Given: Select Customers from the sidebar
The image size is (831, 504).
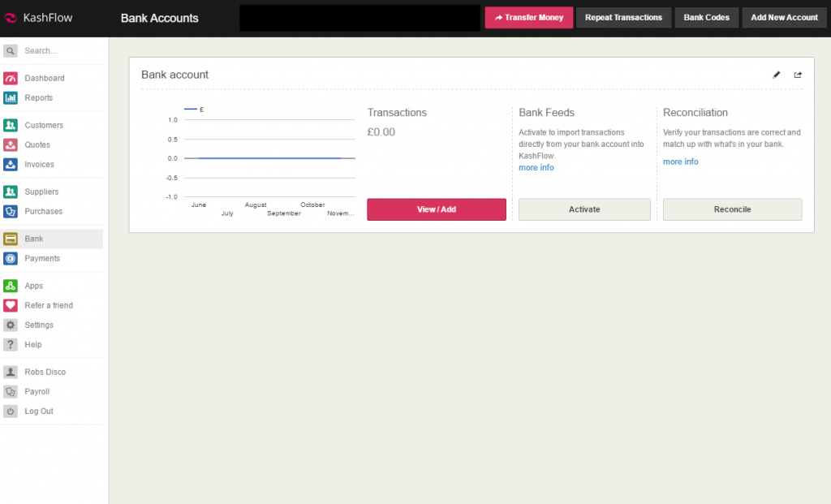Looking at the screenshot, I should (x=44, y=126).
